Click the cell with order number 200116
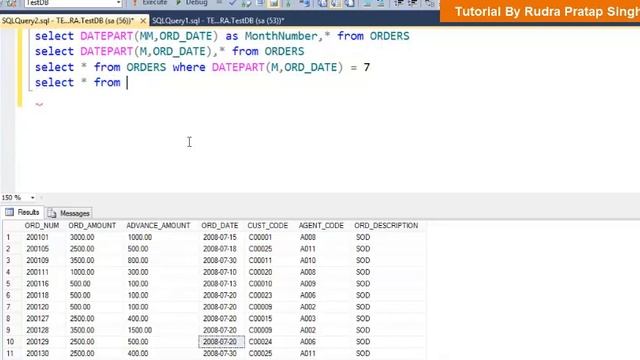 pyautogui.click(x=38, y=284)
